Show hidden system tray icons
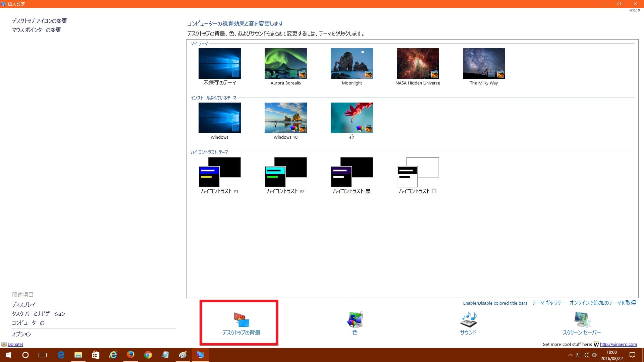 570,355
